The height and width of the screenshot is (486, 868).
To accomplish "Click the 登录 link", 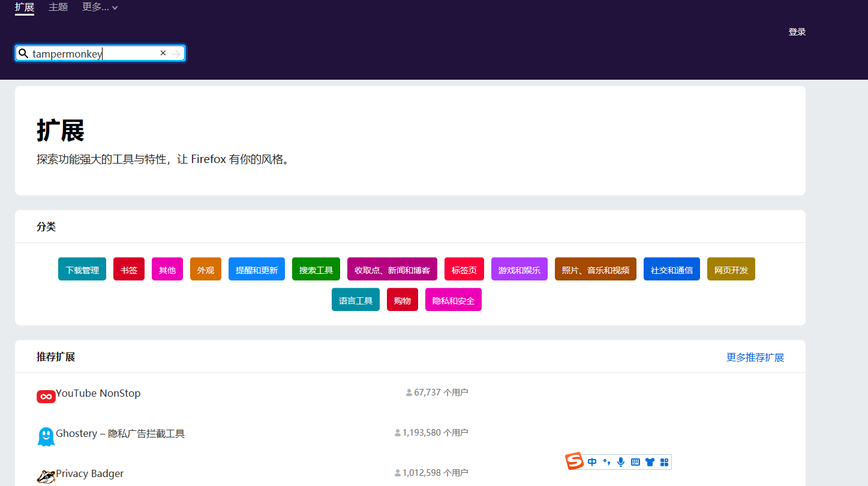I will tap(797, 32).
